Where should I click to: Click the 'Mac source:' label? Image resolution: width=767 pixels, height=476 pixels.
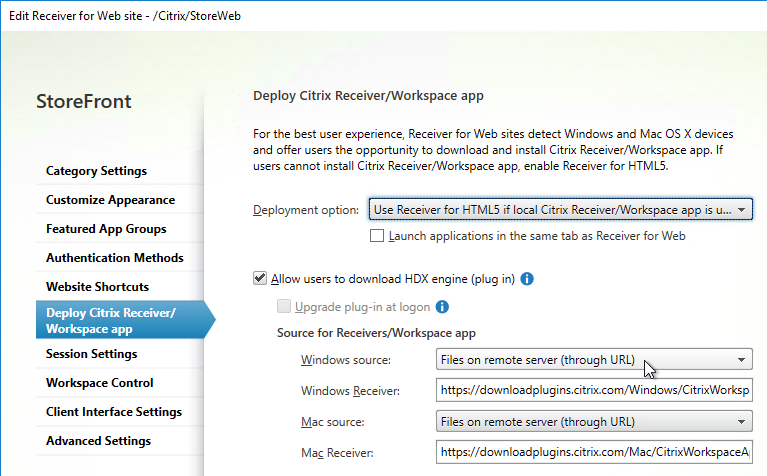tap(333, 422)
